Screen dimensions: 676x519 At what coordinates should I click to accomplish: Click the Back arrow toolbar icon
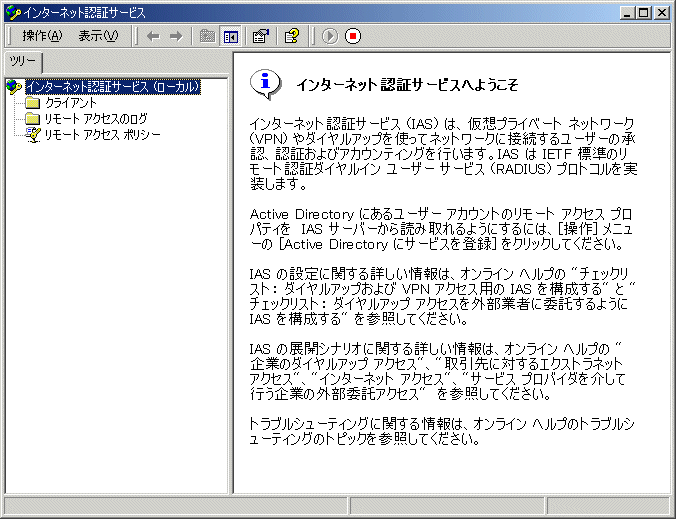click(x=153, y=36)
